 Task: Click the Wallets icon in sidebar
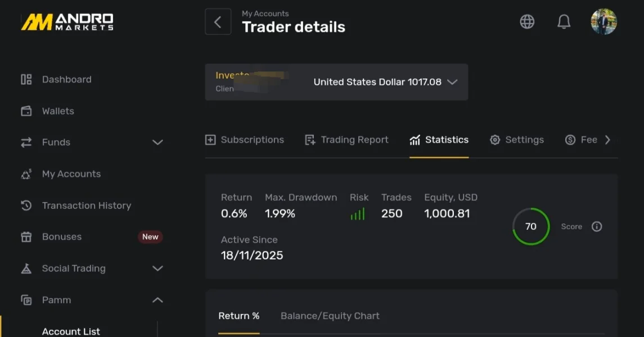click(26, 111)
